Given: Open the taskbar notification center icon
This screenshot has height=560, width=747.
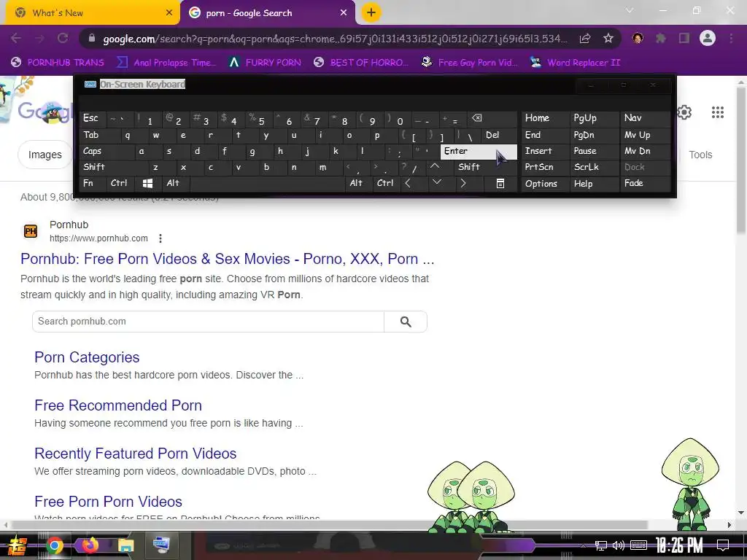Looking at the screenshot, I should [723, 545].
